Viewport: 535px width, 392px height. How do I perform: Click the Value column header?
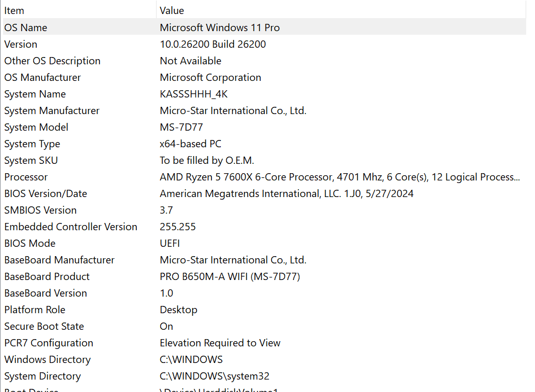point(172,10)
